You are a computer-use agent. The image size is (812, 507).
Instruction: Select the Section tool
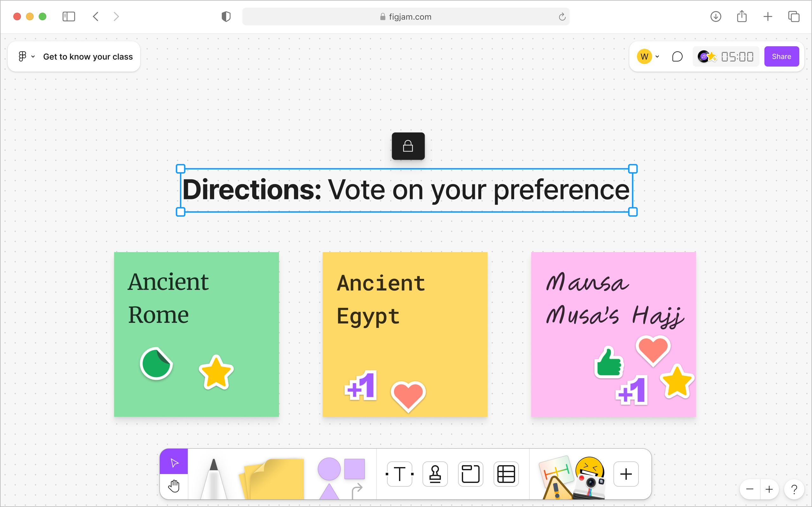pyautogui.click(x=470, y=474)
